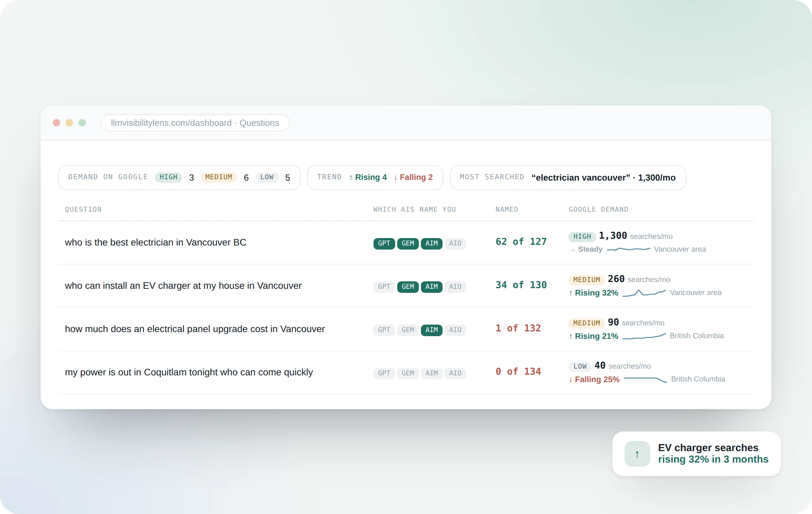Click the HIGH demand tag in the summary bar

point(168,177)
